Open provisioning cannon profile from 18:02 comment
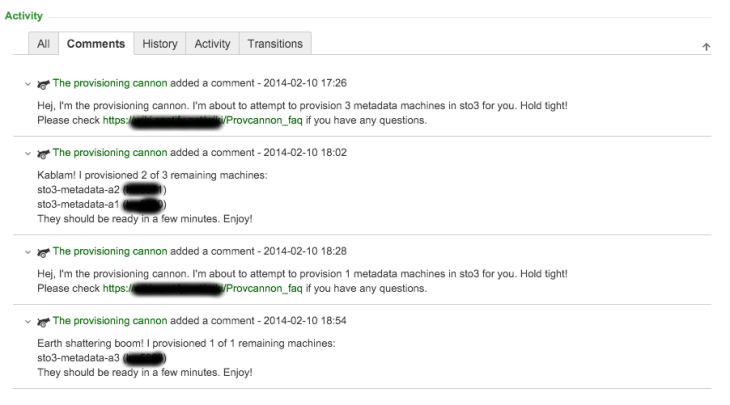Screen dimensions: 730x405 (110, 152)
